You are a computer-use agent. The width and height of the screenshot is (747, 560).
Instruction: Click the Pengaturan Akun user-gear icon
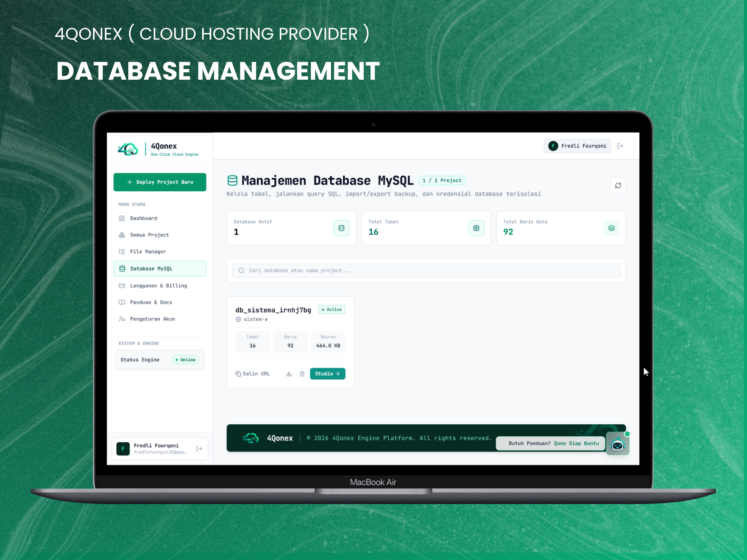pyautogui.click(x=122, y=319)
